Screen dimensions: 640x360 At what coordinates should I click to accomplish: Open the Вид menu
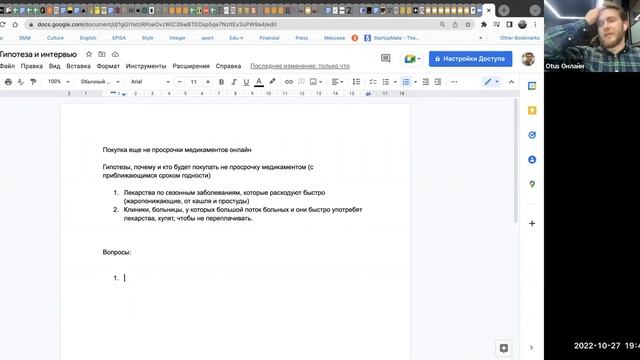[x=54, y=66]
